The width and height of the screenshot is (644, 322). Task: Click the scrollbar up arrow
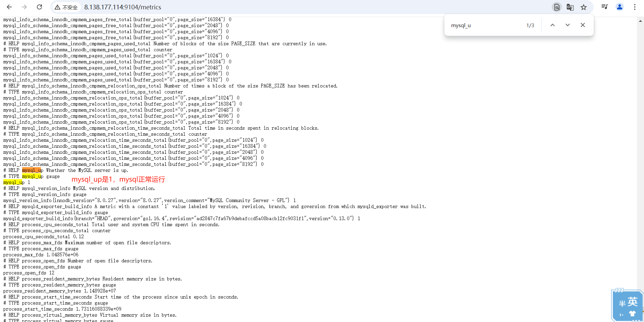point(640,21)
